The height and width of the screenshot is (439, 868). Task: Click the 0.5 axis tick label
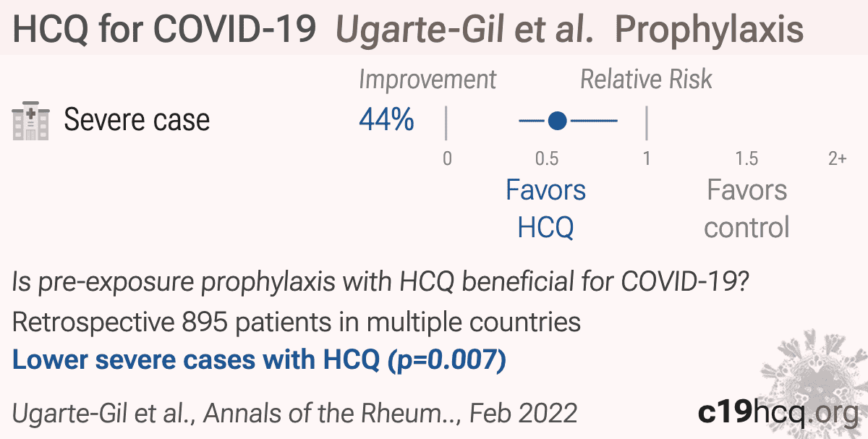[546, 158]
